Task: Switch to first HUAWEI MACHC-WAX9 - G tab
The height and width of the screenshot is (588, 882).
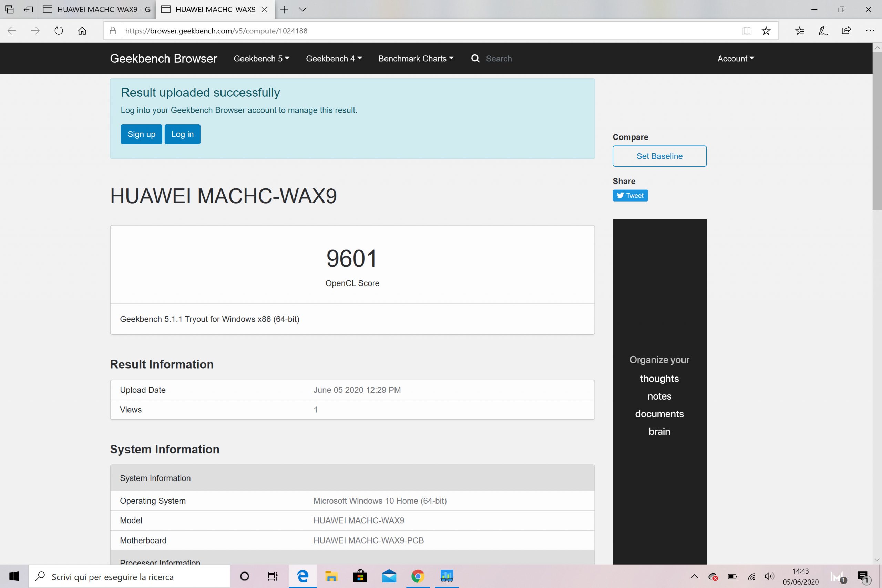Action: (x=97, y=9)
